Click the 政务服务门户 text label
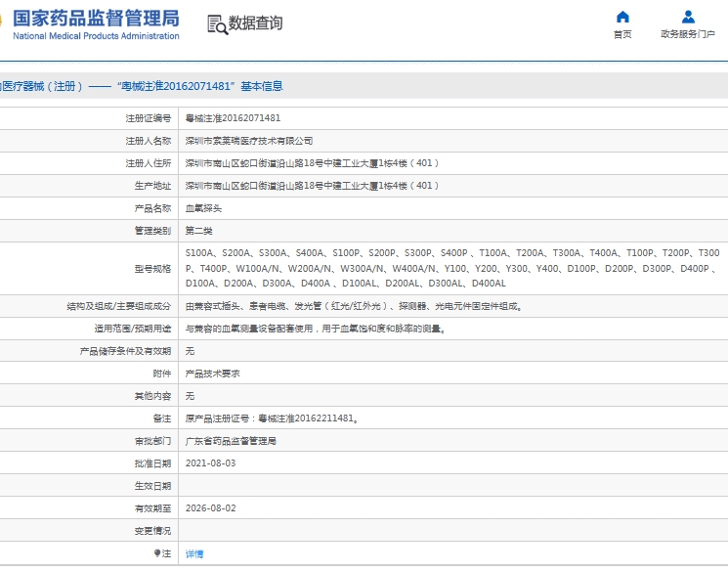This screenshot has height=572, width=728. point(688,34)
